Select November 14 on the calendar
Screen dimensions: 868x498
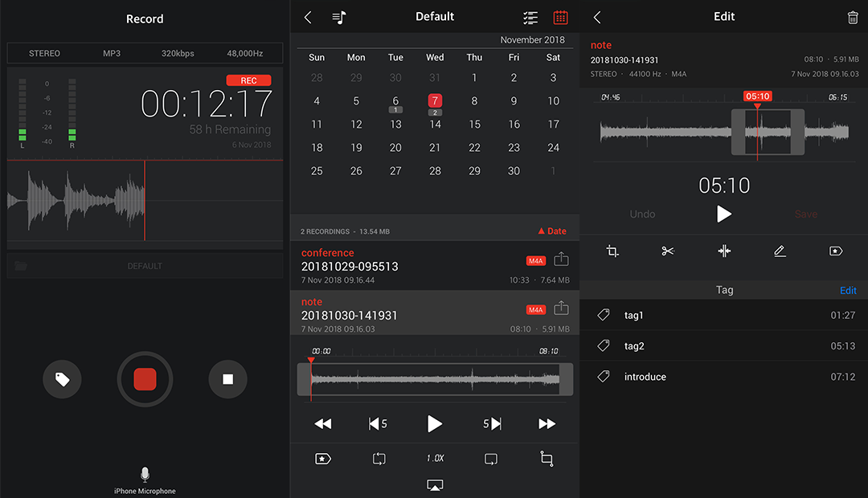pyautogui.click(x=435, y=124)
